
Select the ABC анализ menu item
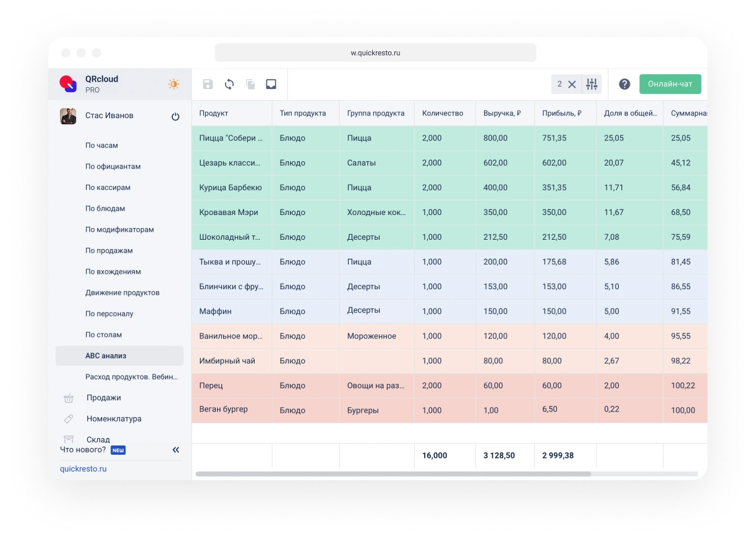pyautogui.click(x=106, y=356)
